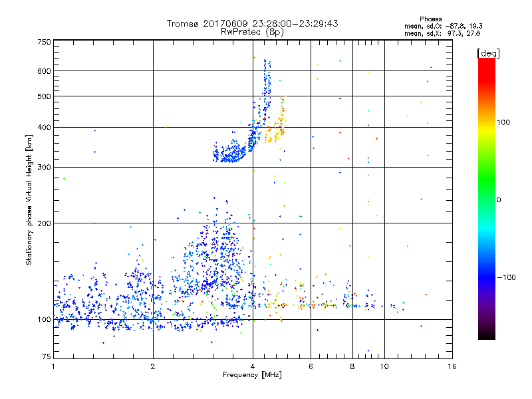Viewport: 532px width, 399px height.
Task: Click the dense blue trace cluster near 330 km
Action: tap(231, 154)
